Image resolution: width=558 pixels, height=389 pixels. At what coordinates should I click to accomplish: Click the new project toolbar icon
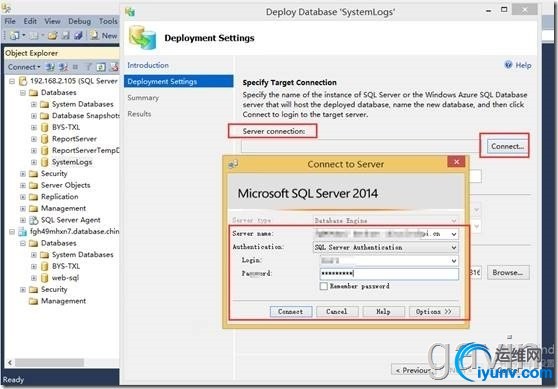(x=15, y=36)
